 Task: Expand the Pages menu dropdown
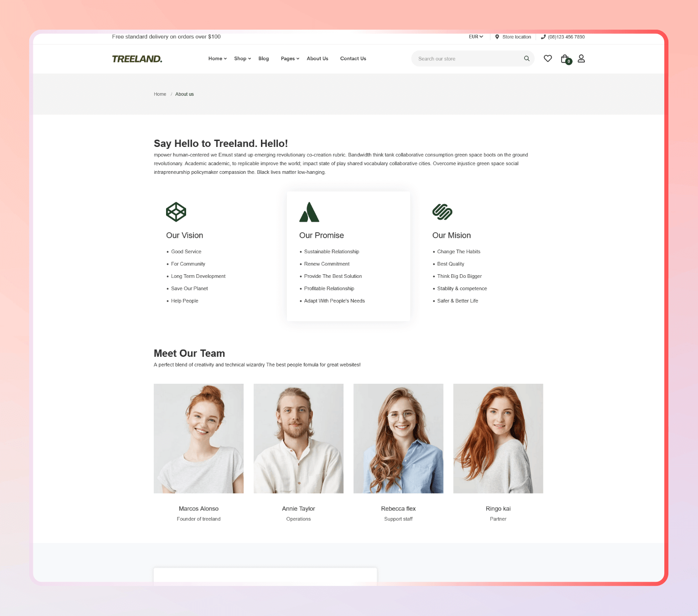(290, 58)
